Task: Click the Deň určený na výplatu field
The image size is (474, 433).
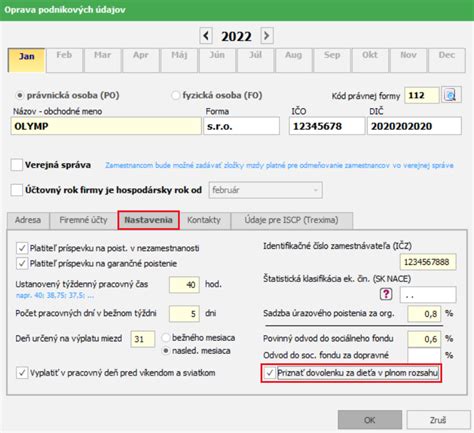Action: (143, 339)
